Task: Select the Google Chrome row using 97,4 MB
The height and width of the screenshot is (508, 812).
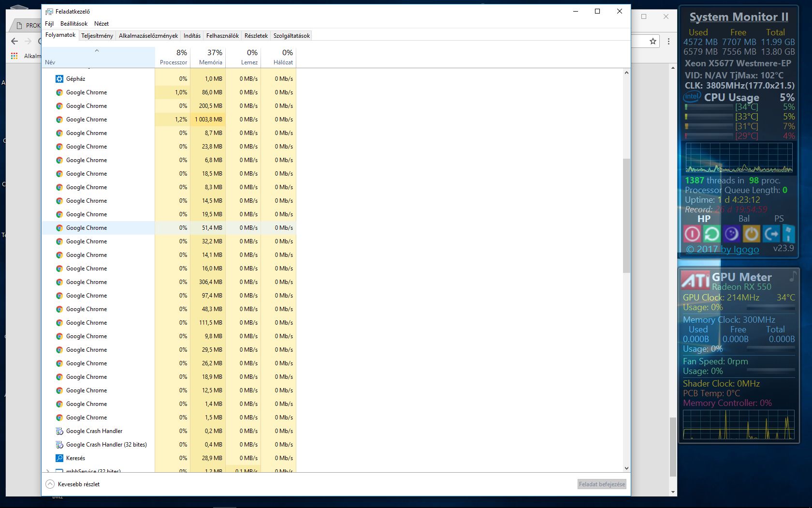Action: coord(169,296)
